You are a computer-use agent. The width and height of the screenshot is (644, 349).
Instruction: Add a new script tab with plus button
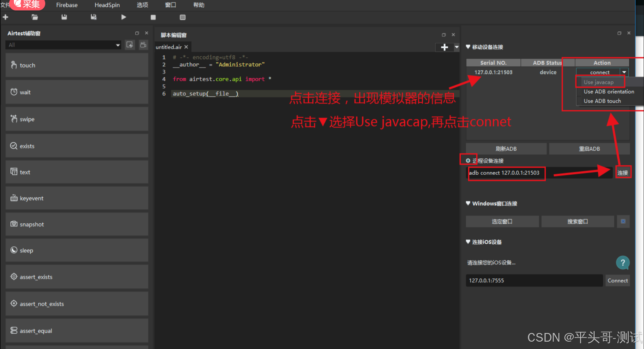click(x=444, y=47)
